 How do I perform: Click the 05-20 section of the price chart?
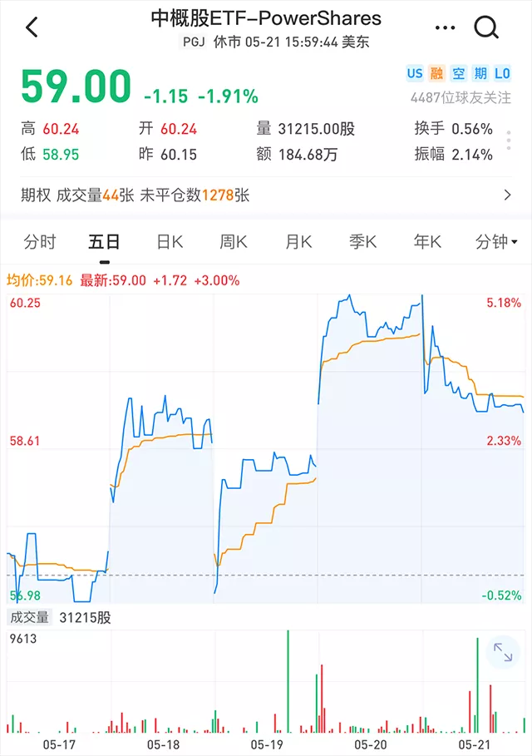click(370, 448)
